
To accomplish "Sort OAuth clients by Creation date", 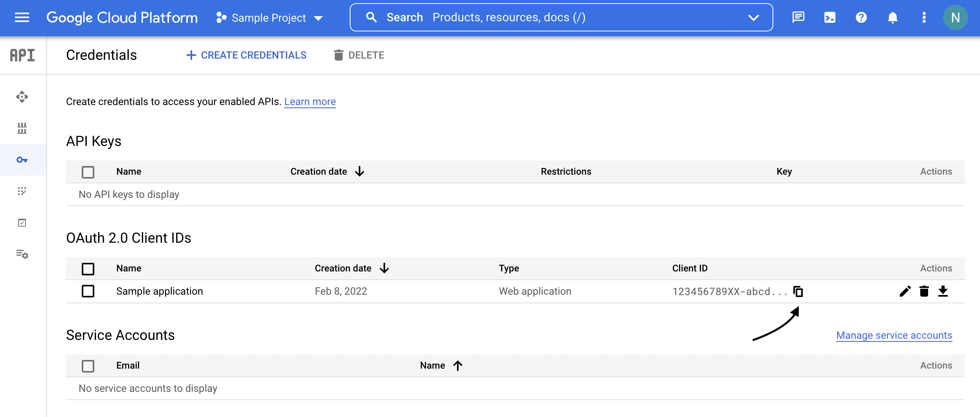I will (352, 268).
